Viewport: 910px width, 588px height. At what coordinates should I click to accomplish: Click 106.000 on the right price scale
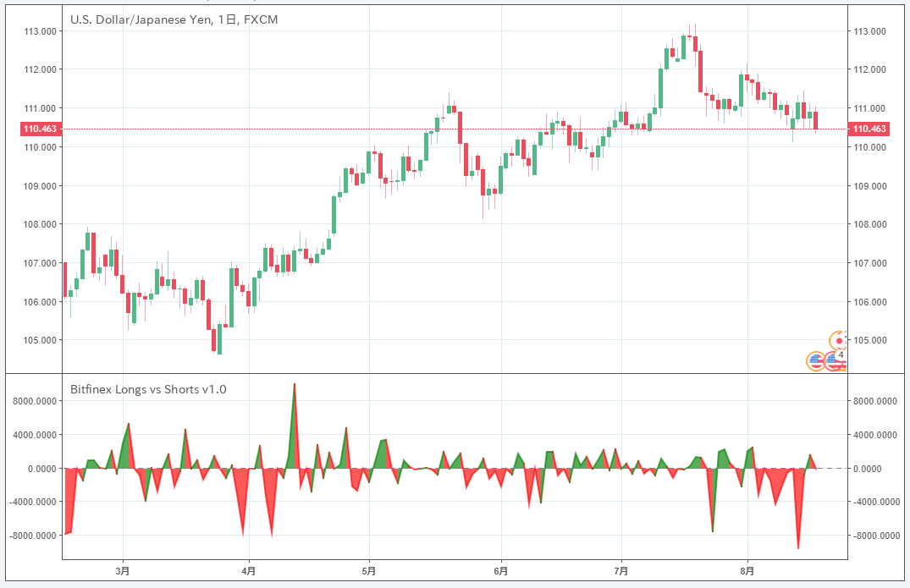[869, 302]
